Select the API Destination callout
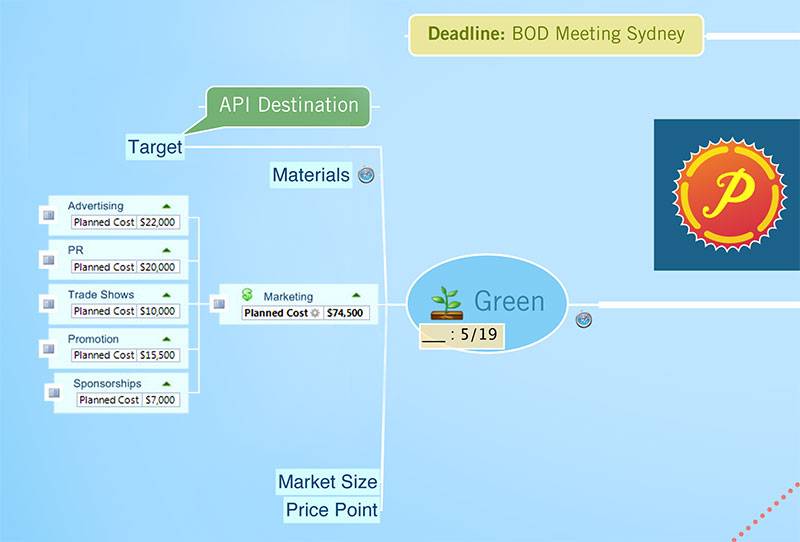 point(288,106)
